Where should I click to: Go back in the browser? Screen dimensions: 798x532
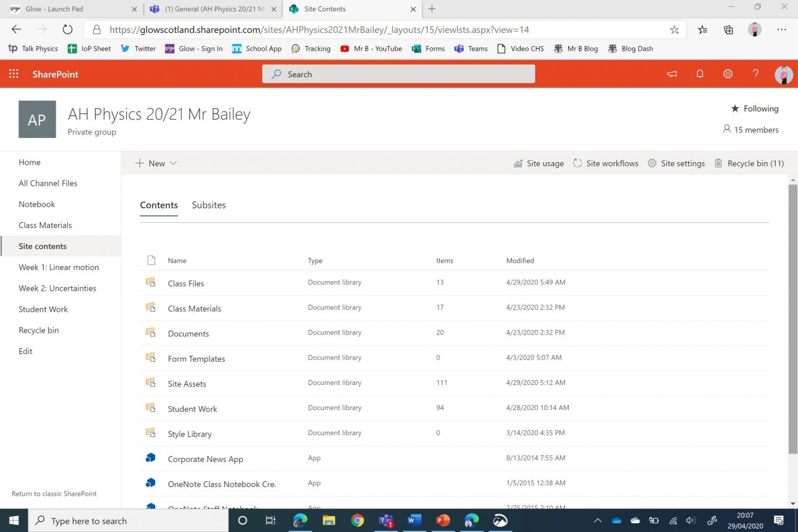(x=16, y=29)
